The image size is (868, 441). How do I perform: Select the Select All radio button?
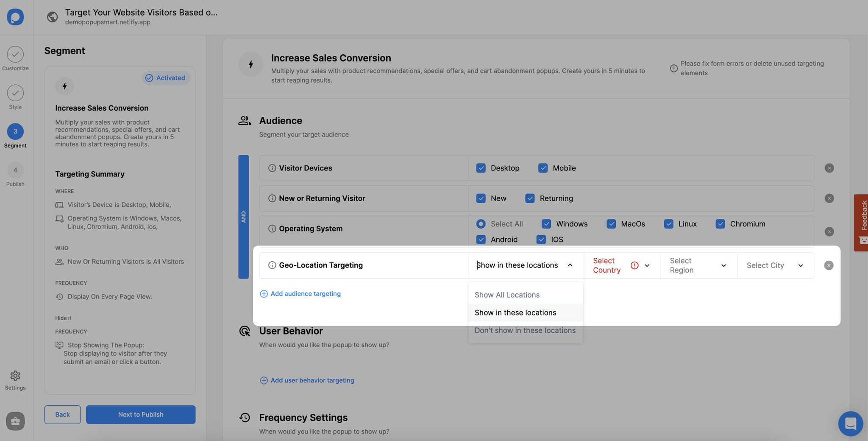click(x=481, y=223)
